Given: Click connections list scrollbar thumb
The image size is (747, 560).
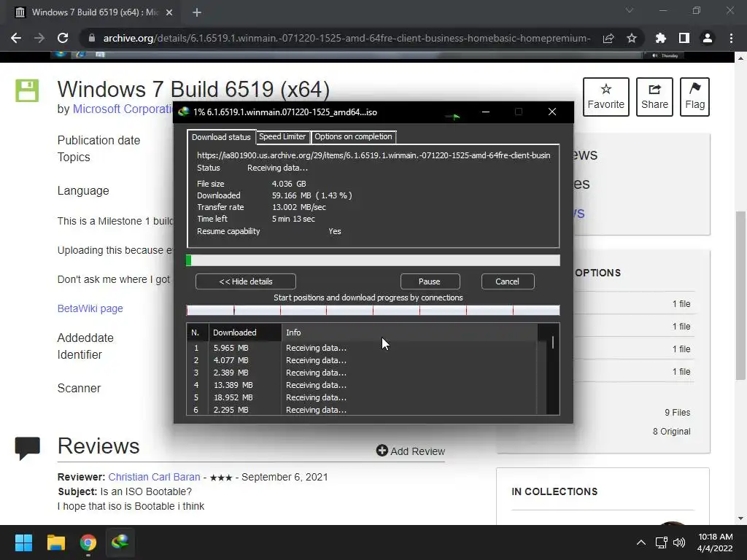Looking at the screenshot, I should coord(553,343).
